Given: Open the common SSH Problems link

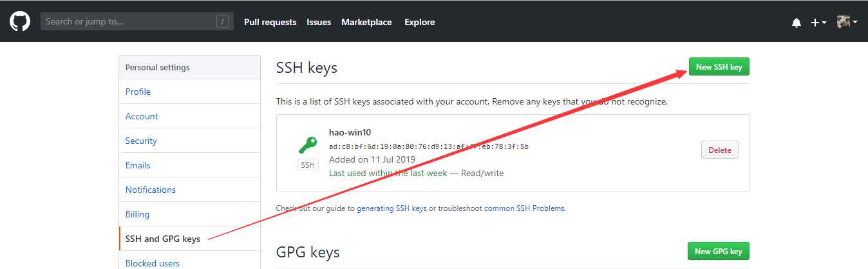Looking at the screenshot, I should (524, 208).
